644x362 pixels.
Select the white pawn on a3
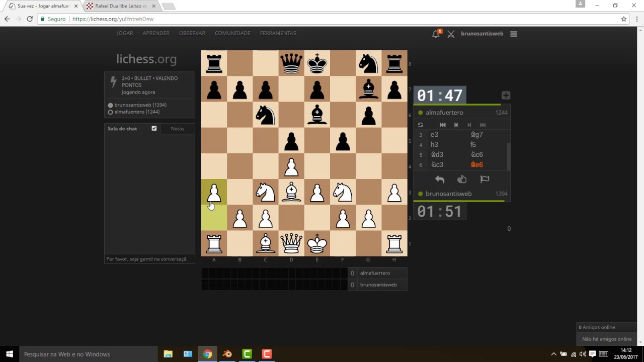point(214,192)
